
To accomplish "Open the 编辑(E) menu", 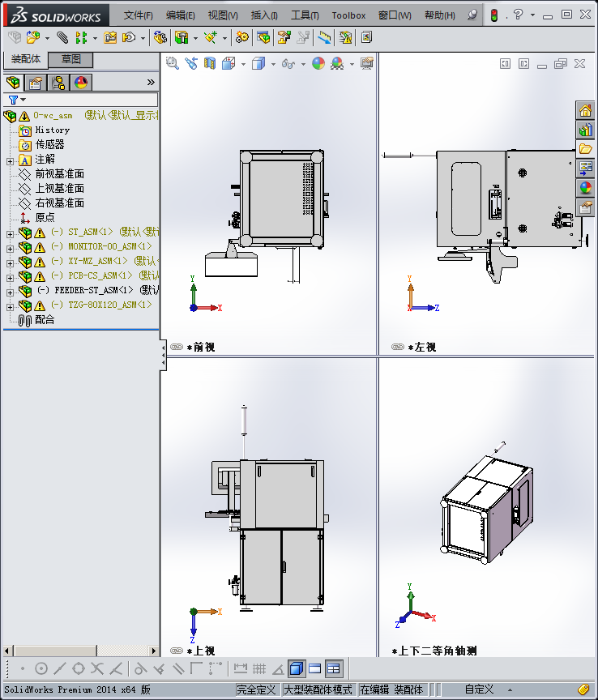I will tap(181, 15).
